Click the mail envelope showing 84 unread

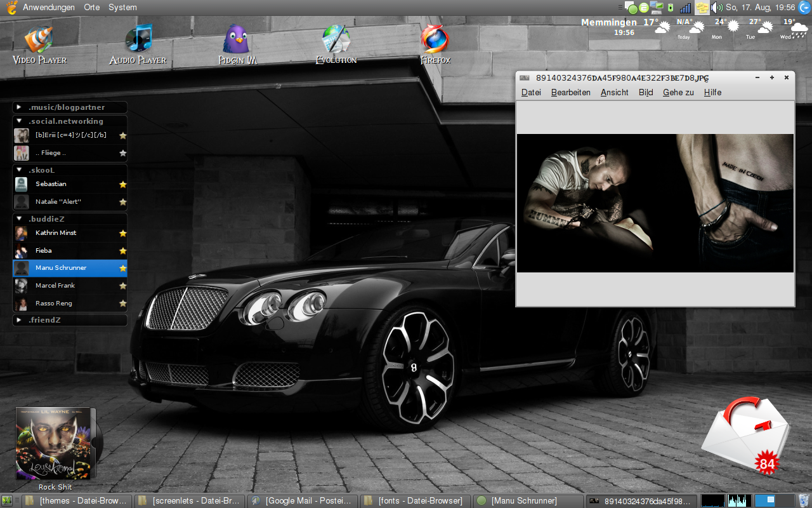(x=747, y=435)
